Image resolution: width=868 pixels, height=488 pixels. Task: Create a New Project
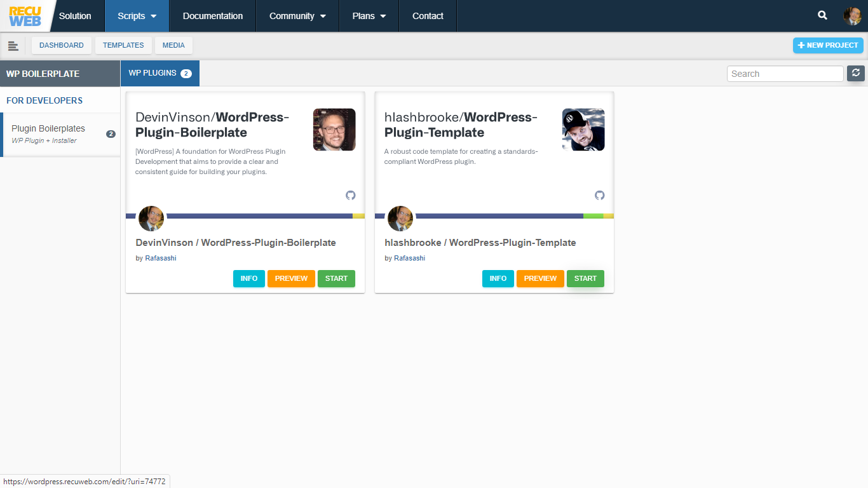(x=828, y=46)
